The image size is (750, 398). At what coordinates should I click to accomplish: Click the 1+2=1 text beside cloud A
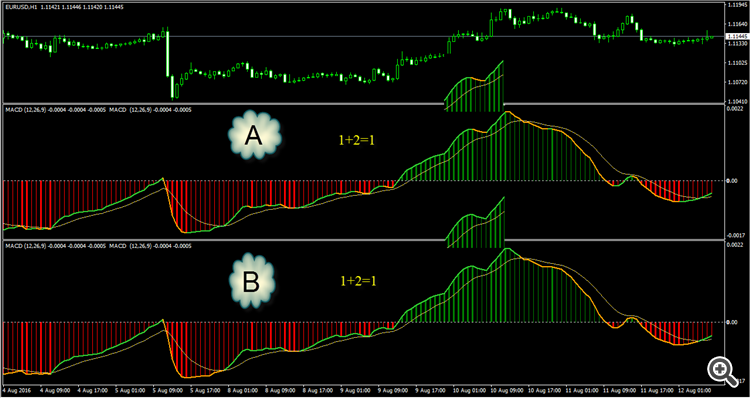[356, 140]
